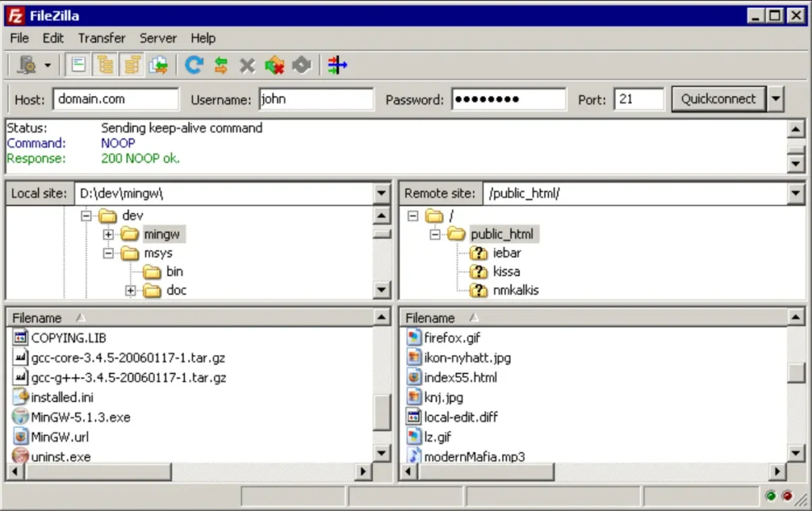Disconnect from the FTP server
Viewport: 812px width, 511px height.
click(x=274, y=64)
